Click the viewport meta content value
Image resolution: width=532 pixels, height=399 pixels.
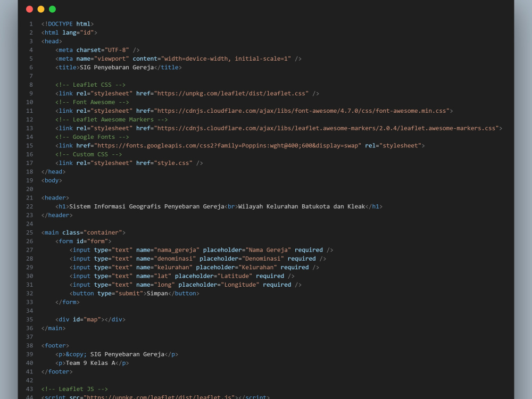pos(226,59)
